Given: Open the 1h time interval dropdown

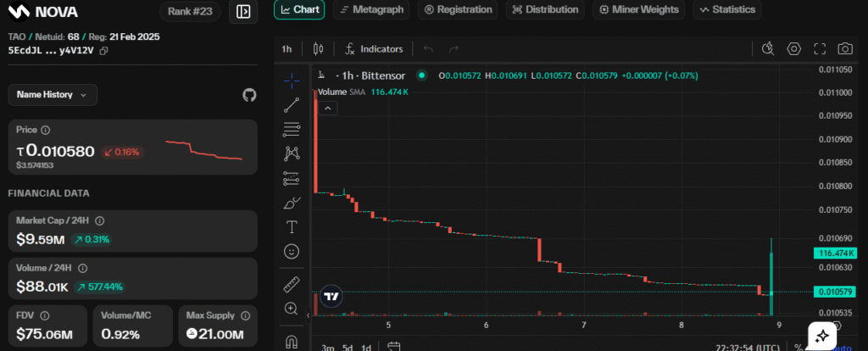Looking at the screenshot, I should click(287, 49).
